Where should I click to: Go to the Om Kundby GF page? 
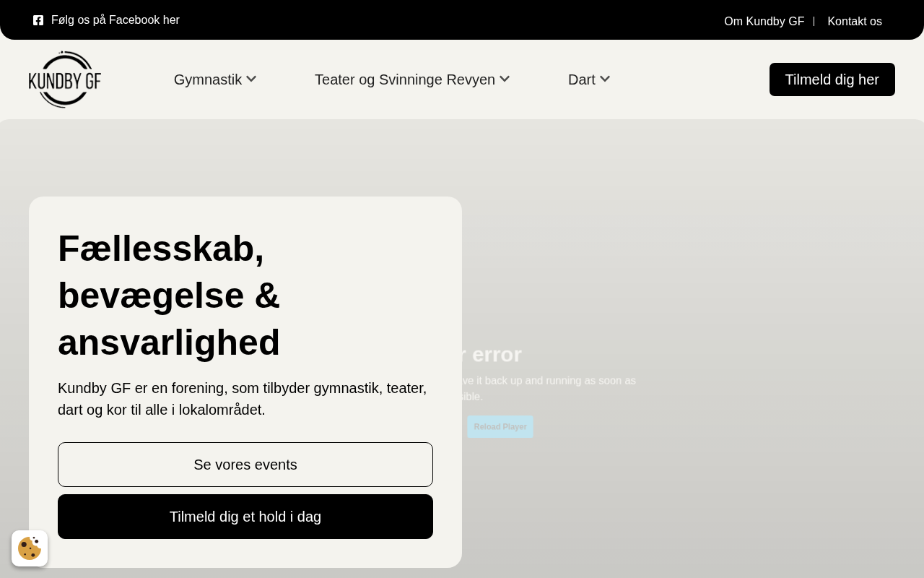click(764, 22)
